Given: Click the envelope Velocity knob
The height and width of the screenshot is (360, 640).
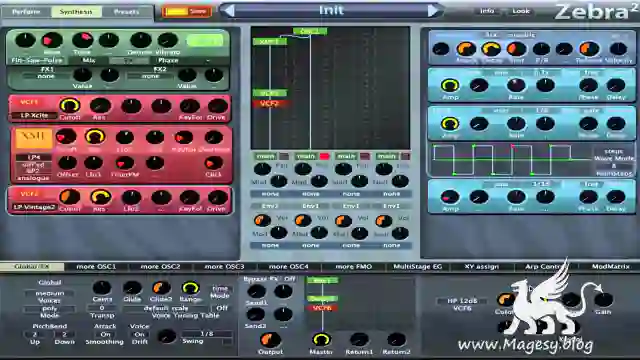Looking at the screenshot, I should click(618, 49).
